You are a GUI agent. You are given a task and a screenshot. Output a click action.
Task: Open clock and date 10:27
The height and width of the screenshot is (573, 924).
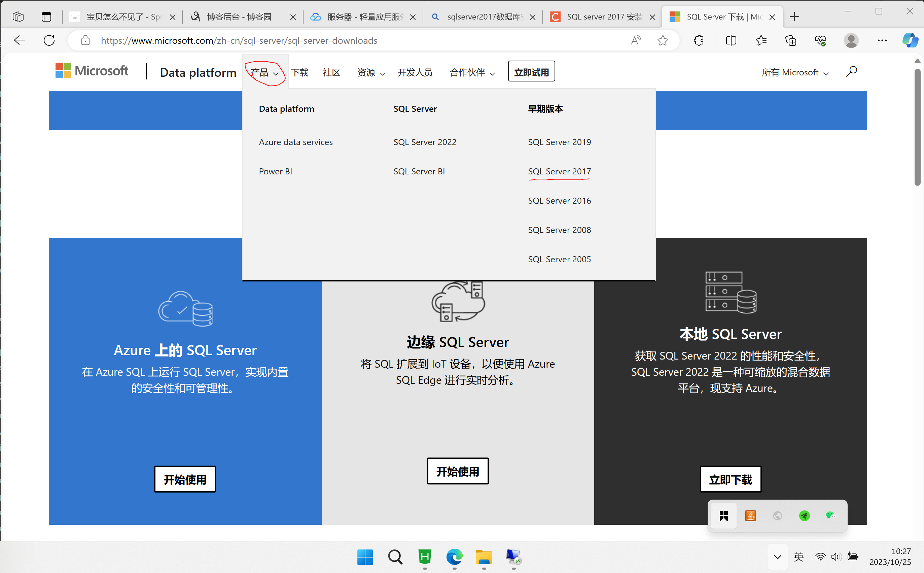pyautogui.click(x=890, y=557)
